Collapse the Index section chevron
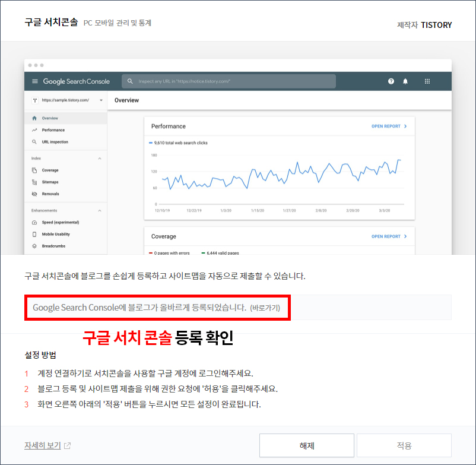The image size is (476, 465). tap(100, 159)
